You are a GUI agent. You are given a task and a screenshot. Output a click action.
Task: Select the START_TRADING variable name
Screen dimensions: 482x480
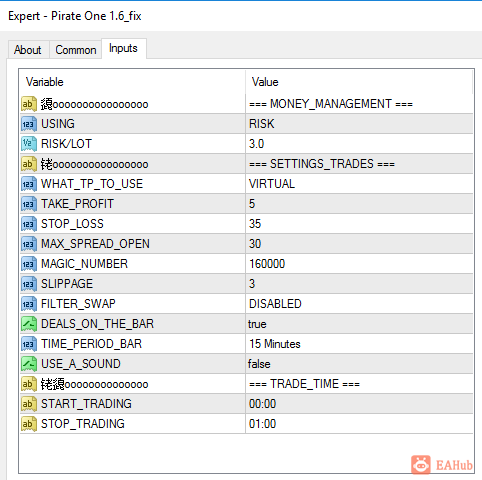tap(86, 404)
